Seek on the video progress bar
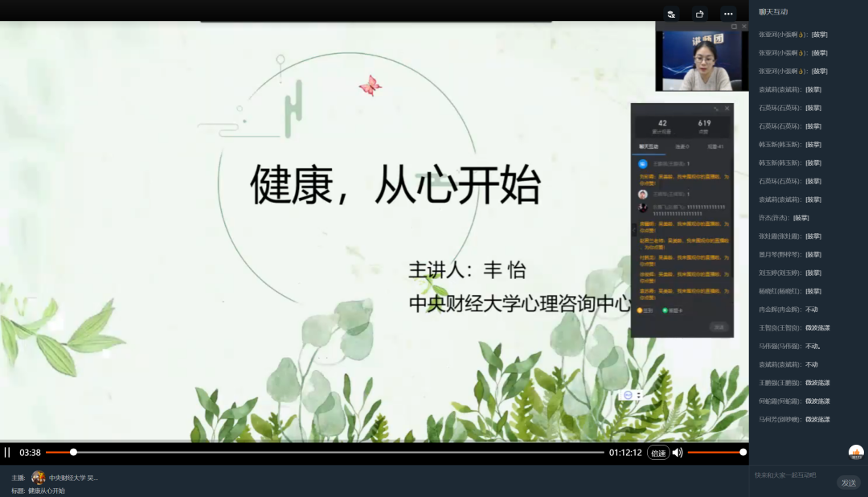Screen dimensions: 868x497 tap(325, 453)
